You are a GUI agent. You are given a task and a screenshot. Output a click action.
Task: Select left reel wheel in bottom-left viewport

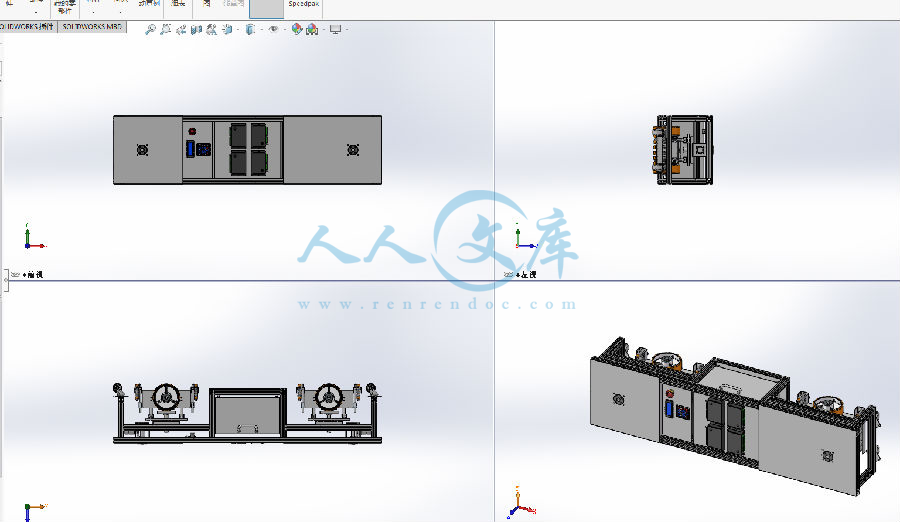(x=166, y=397)
